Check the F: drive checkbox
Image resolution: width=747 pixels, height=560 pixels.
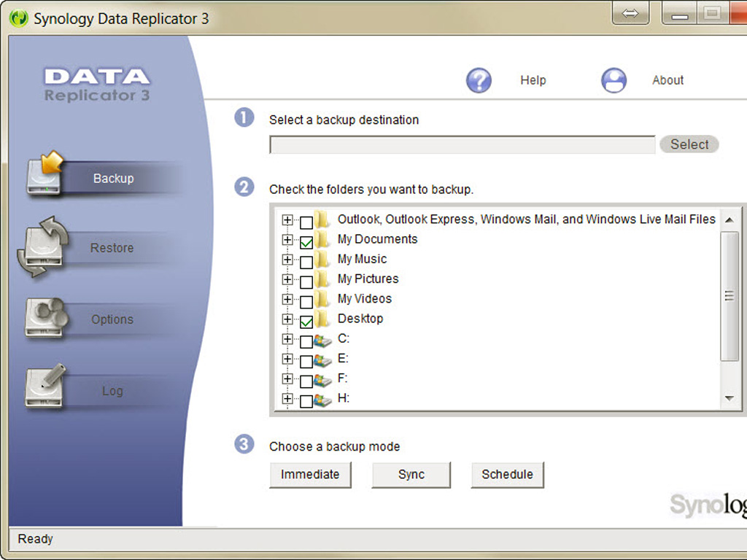coord(306,381)
